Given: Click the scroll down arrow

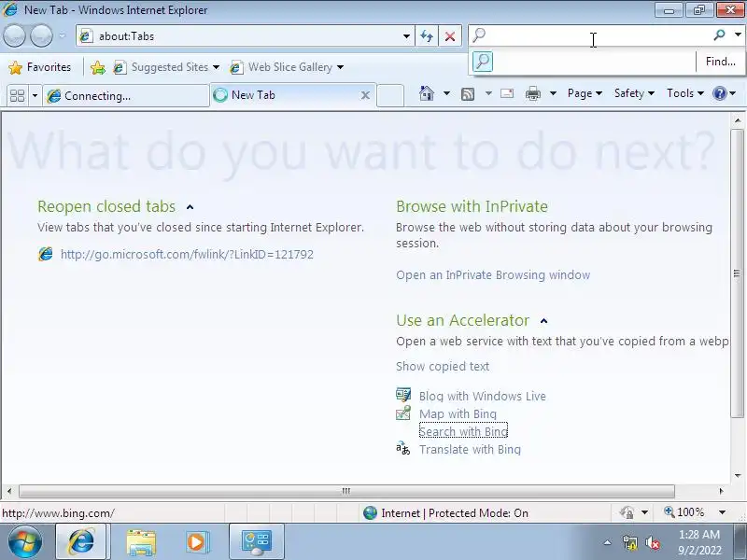Looking at the screenshot, I should coord(738,475).
